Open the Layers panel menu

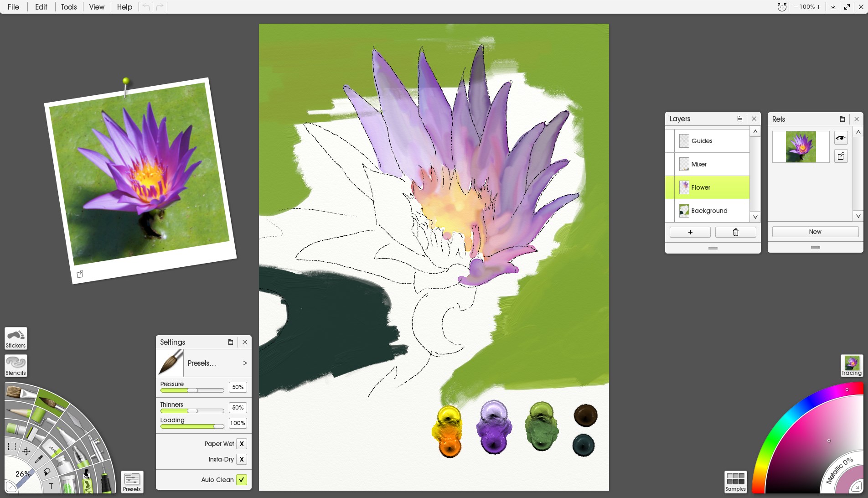(740, 119)
